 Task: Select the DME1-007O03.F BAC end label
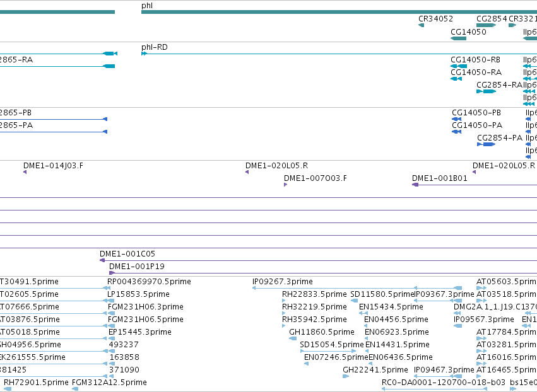coord(316,178)
